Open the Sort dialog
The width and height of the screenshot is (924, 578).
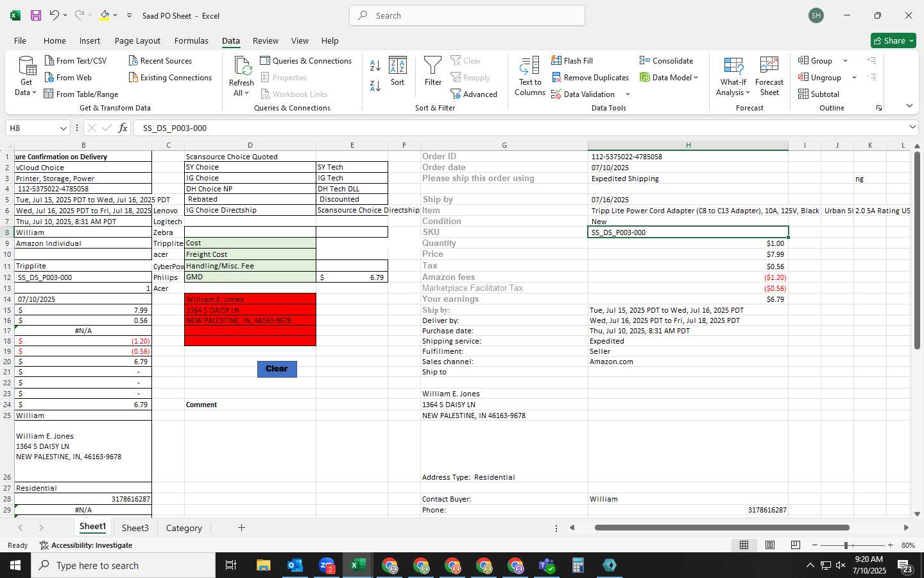[398, 71]
